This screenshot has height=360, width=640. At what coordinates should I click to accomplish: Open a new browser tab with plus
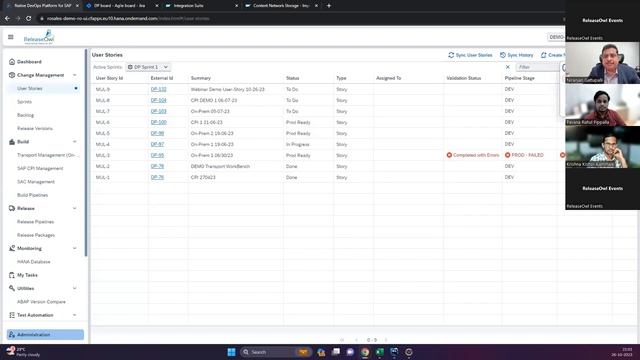(329, 6)
